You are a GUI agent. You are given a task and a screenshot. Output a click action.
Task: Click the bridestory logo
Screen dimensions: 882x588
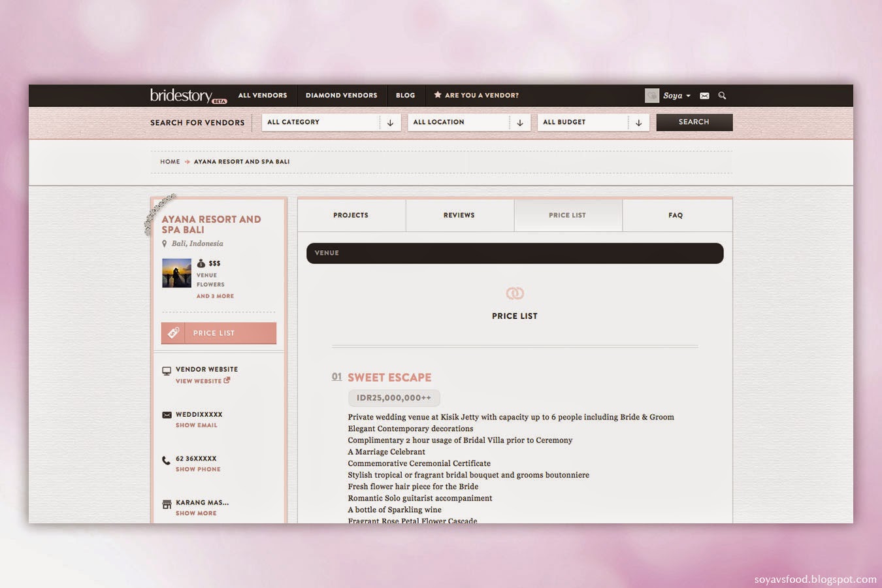click(x=188, y=95)
